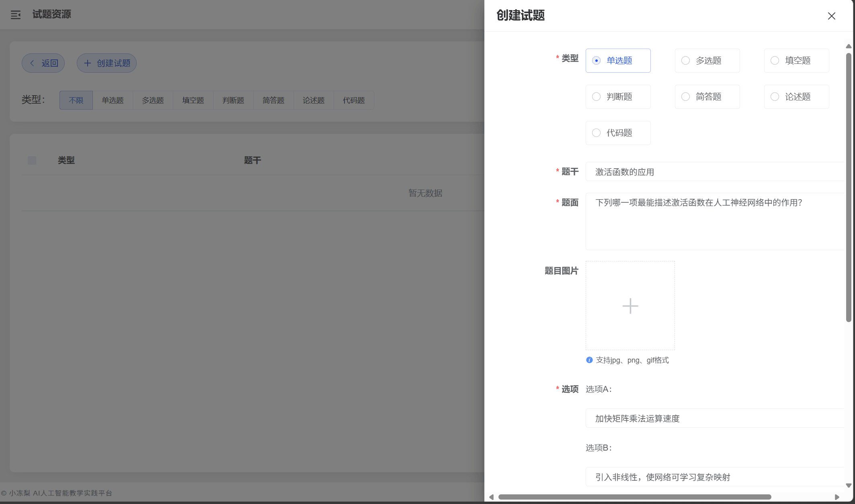This screenshot has width=855, height=504.
Task: Collapse the sidebar using the hamburger icon
Action: [x=16, y=15]
